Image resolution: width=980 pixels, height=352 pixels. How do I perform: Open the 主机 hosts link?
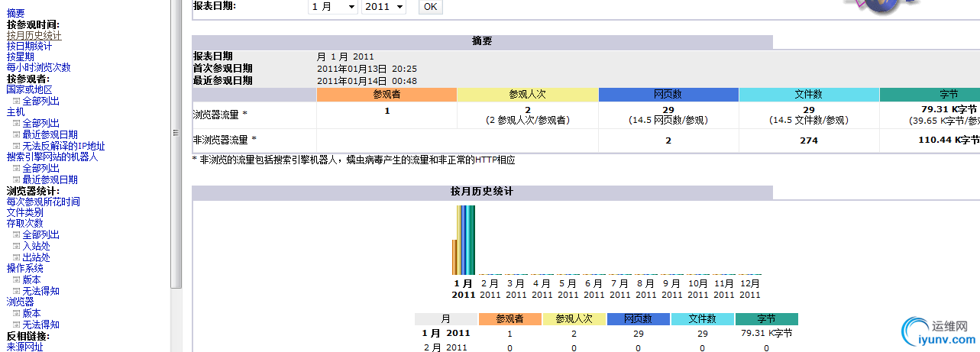[x=16, y=112]
